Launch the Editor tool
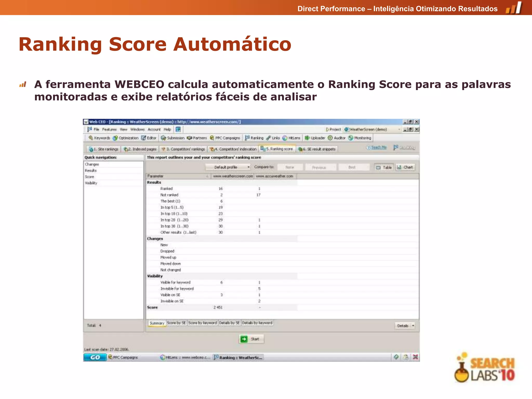Viewport: 532px width, 399px height. (x=149, y=138)
